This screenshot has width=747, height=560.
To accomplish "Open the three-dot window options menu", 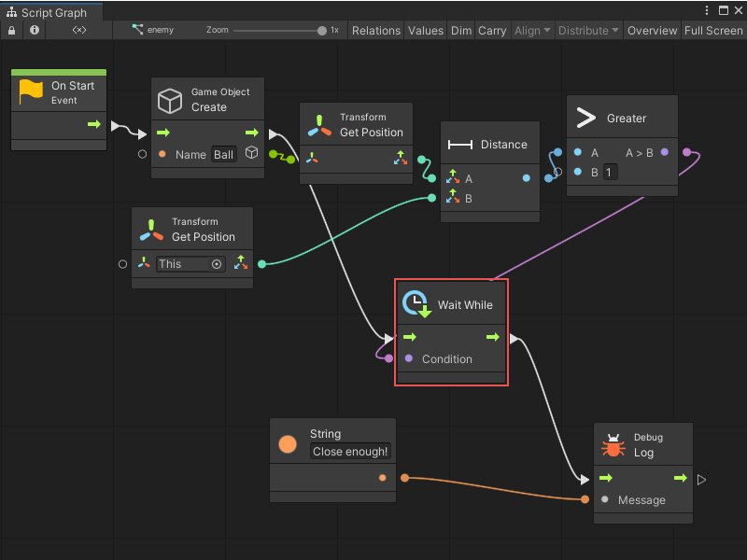I will [x=708, y=8].
